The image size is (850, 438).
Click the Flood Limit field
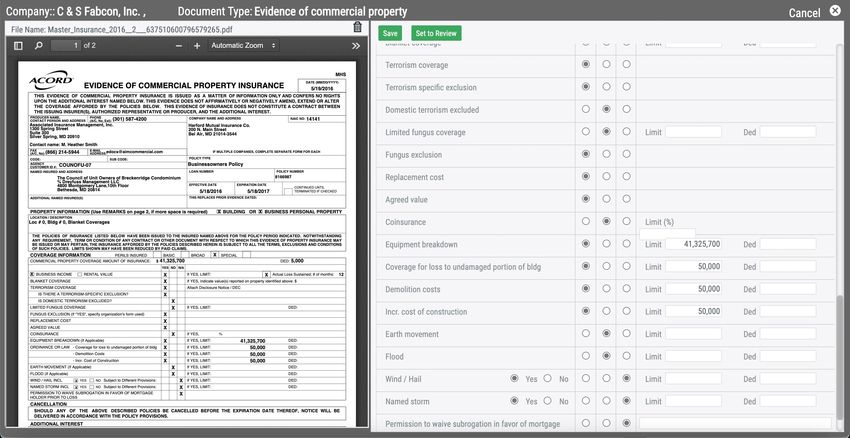693,357
